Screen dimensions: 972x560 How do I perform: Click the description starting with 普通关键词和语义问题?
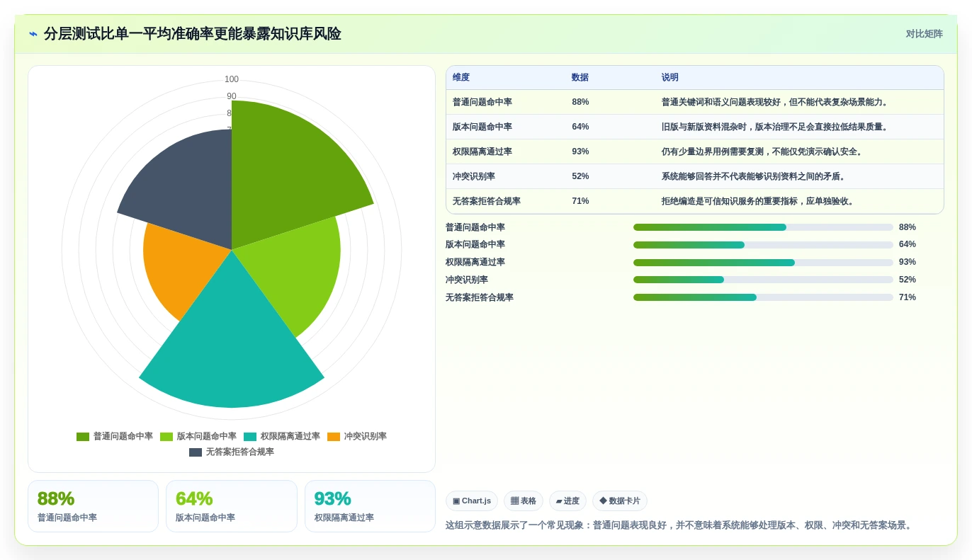point(776,102)
